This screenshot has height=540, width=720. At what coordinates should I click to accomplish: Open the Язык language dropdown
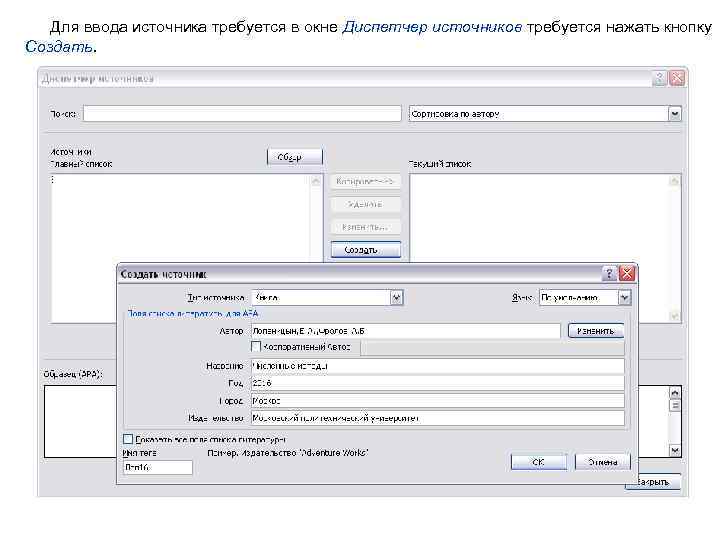click(x=624, y=298)
